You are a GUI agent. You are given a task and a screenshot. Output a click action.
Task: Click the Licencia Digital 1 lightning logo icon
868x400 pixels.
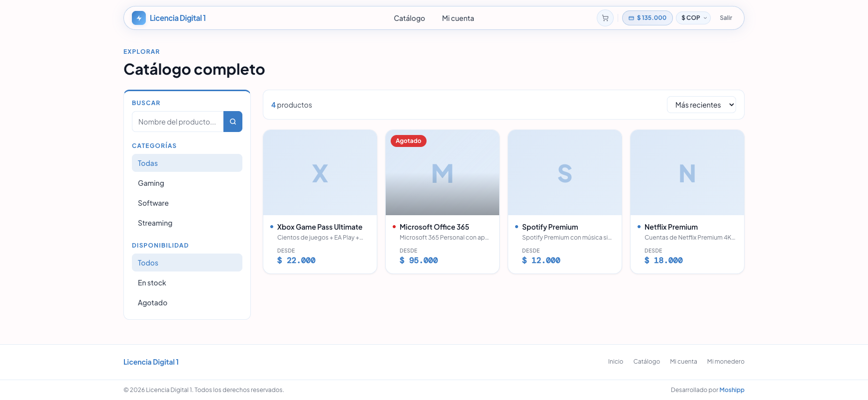point(139,18)
